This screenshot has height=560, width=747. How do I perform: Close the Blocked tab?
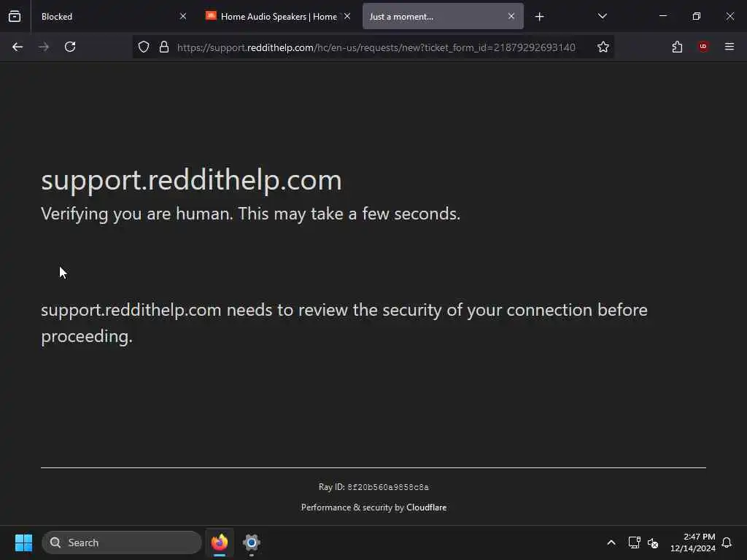[183, 16]
